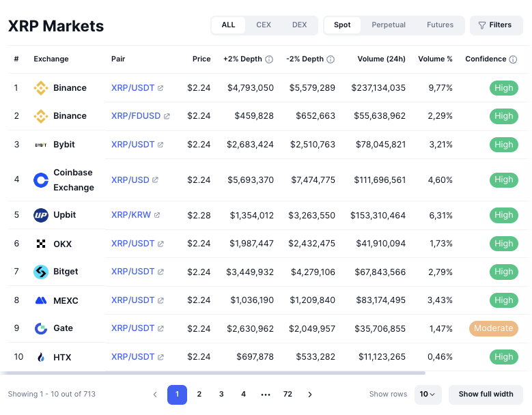The height and width of the screenshot is (415, 532).
Task: Open the XRP/KRW pair link
Action: [x=131, y=215]
